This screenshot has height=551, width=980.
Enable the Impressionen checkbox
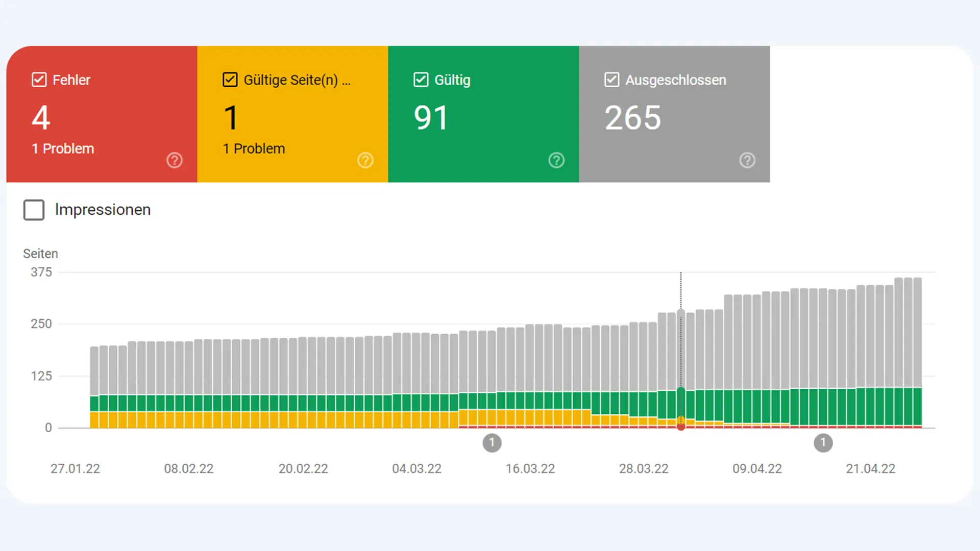point(34,210)
